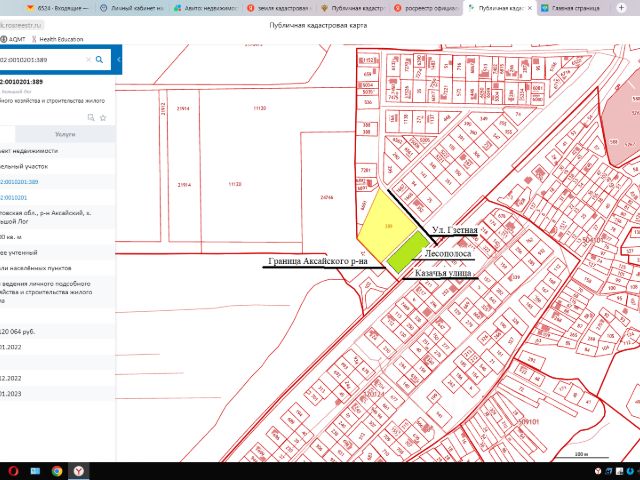Clear the cadastral number search field
Screen dimensions: 640x480
coord(88,60)
